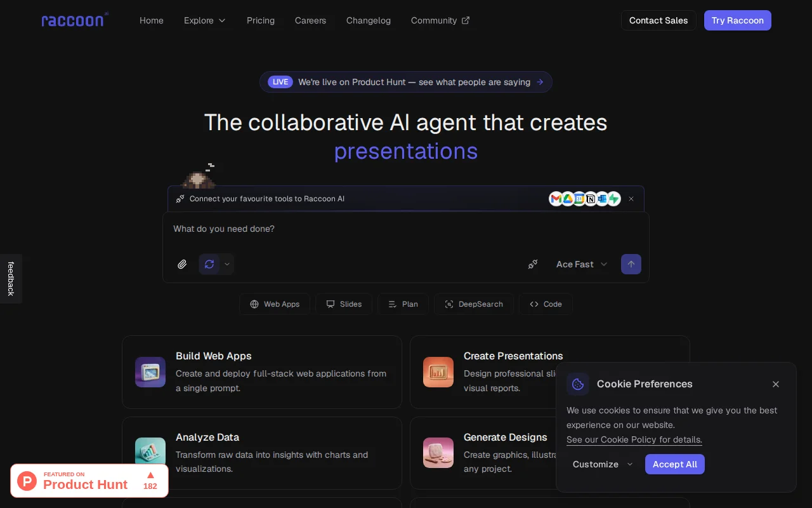The height and width of the screenshot is (508, 812).
Task: Click the Try Raccoon button
Action: click(738, 20)
